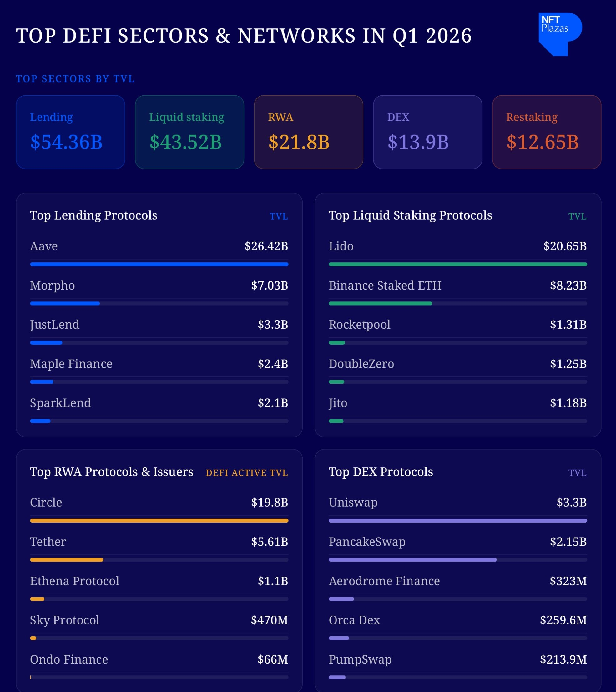Click the Aerodrome Finance entry
The height and width of the screenshot is (692, 616).
point(384,581)
